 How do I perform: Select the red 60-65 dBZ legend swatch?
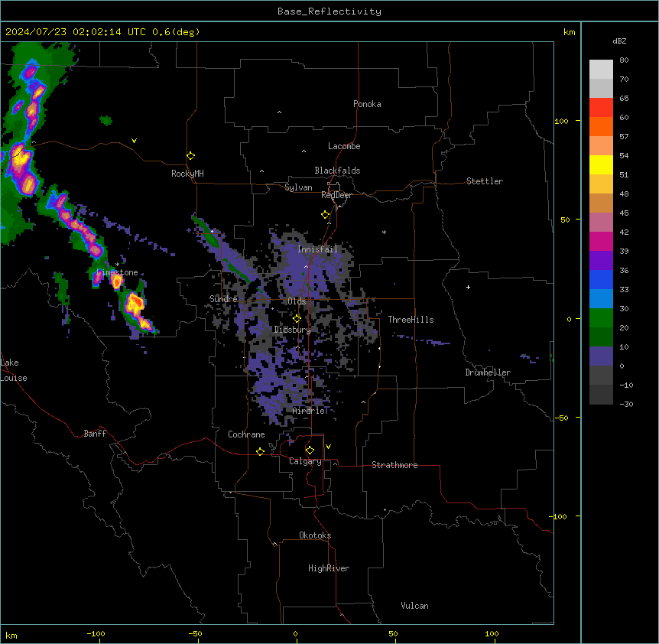pyautogui.click(x=601, y=108)
